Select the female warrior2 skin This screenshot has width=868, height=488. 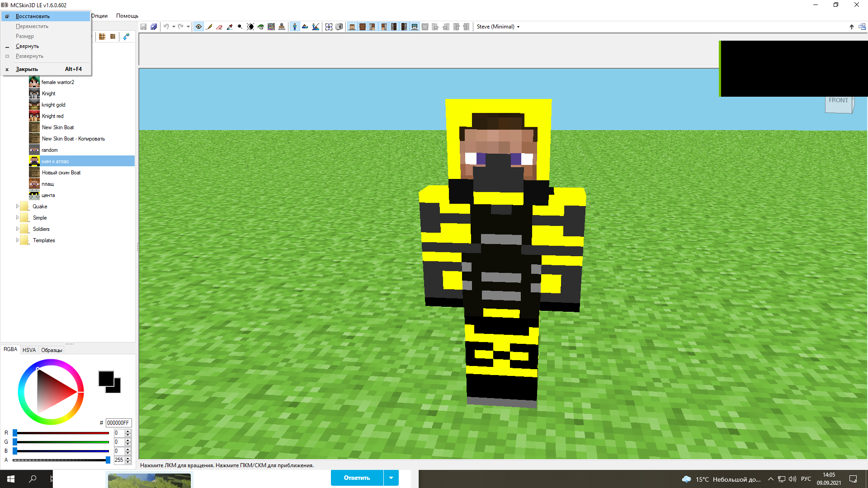tap(57, 82)
